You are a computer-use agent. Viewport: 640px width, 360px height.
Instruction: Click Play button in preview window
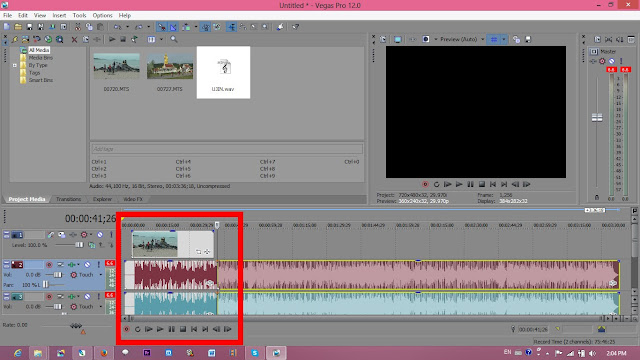tap(459, 184)
